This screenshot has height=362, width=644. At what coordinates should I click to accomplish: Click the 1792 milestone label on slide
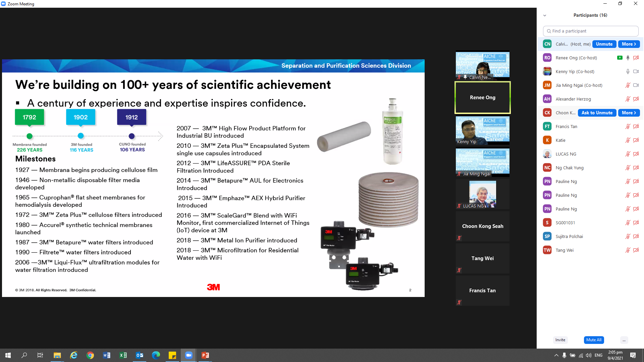coord(29,117)
